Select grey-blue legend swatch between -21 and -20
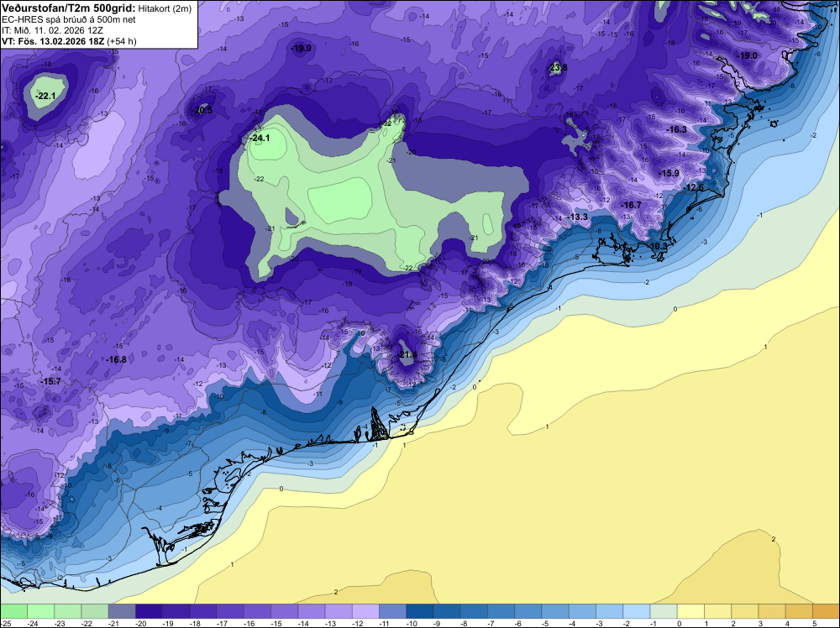 (122, 611)
